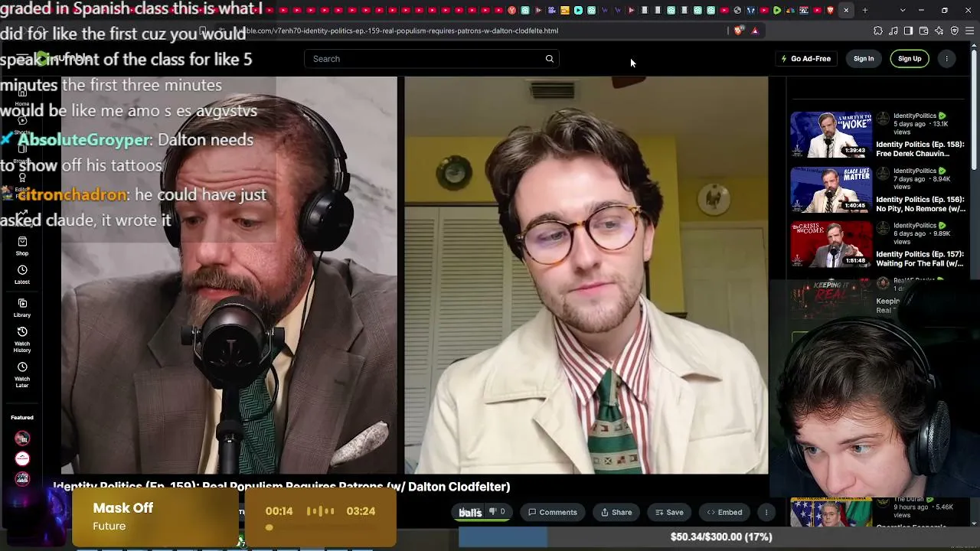Click the Mask Off song title
Image resolution: width=980 pixels, height=551 pixels.
123,508
